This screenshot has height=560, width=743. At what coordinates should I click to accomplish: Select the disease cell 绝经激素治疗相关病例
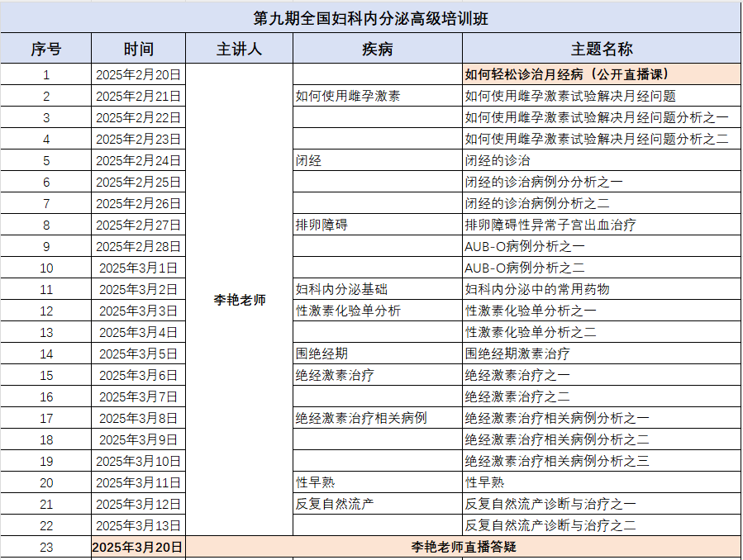coord(378,418)
